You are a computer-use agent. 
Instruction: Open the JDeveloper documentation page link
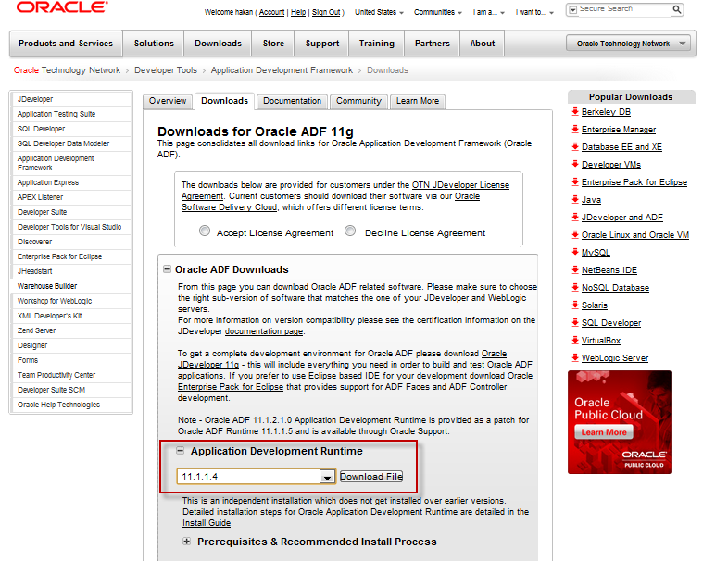pyautogui.click(x=264, y=331)
